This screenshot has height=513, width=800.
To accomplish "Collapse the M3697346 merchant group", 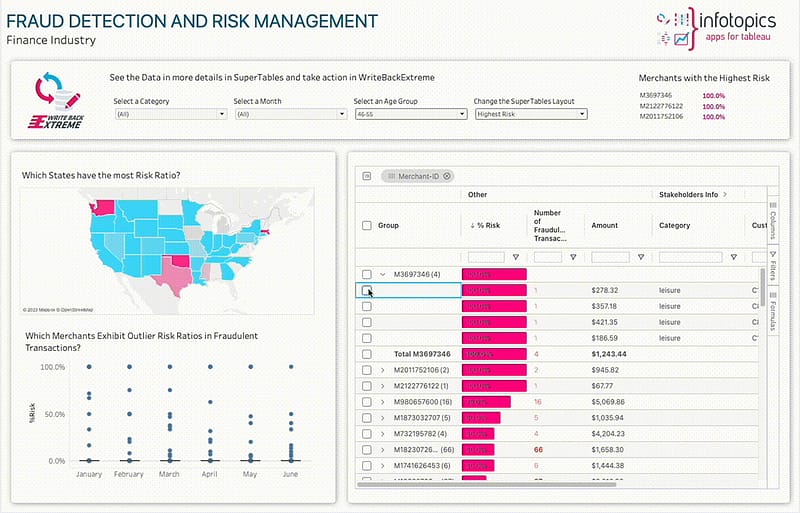I will pos(383,274).
